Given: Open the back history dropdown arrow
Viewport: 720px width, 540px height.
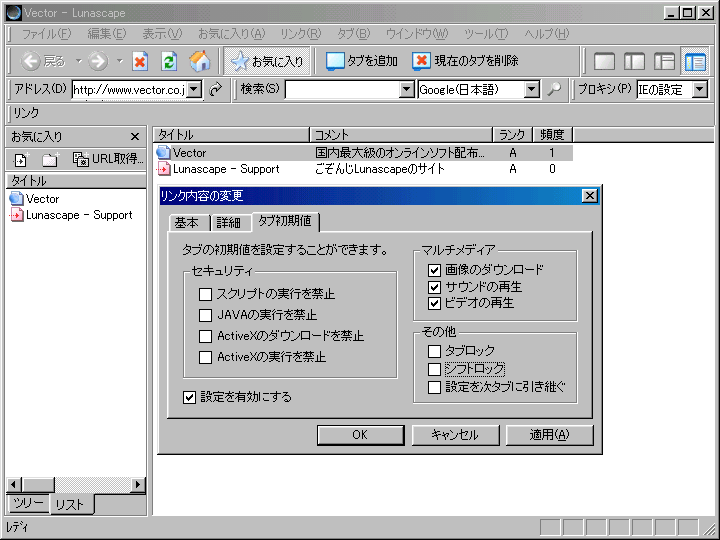Looking at the screenshot, I should tap(79, 61).
